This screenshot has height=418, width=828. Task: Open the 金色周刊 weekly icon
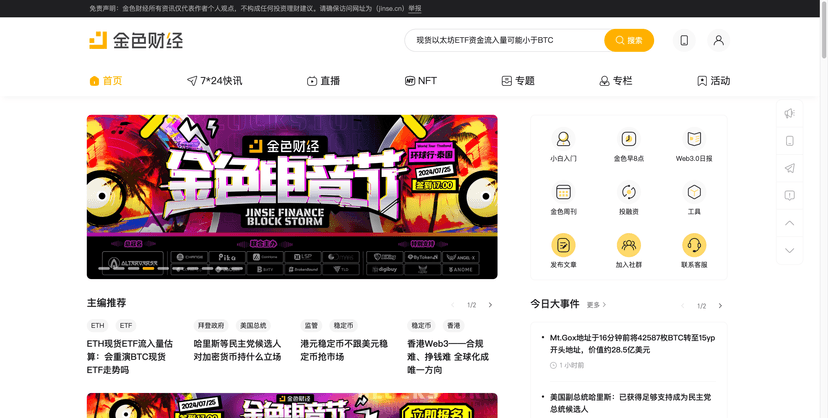pyautogui.click(x=563, y=193)
